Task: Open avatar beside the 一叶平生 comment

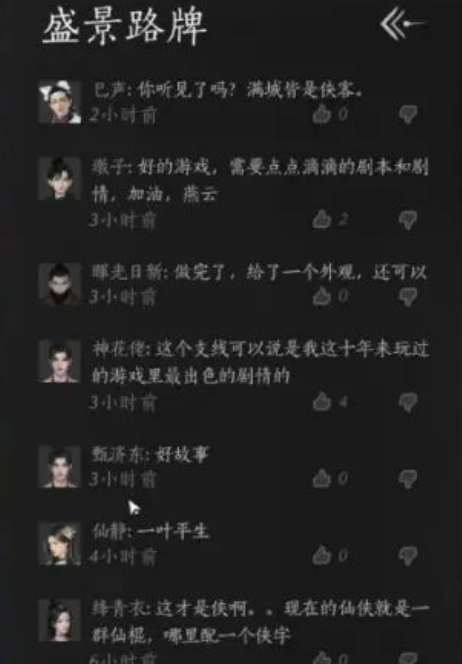Action: 60,543
